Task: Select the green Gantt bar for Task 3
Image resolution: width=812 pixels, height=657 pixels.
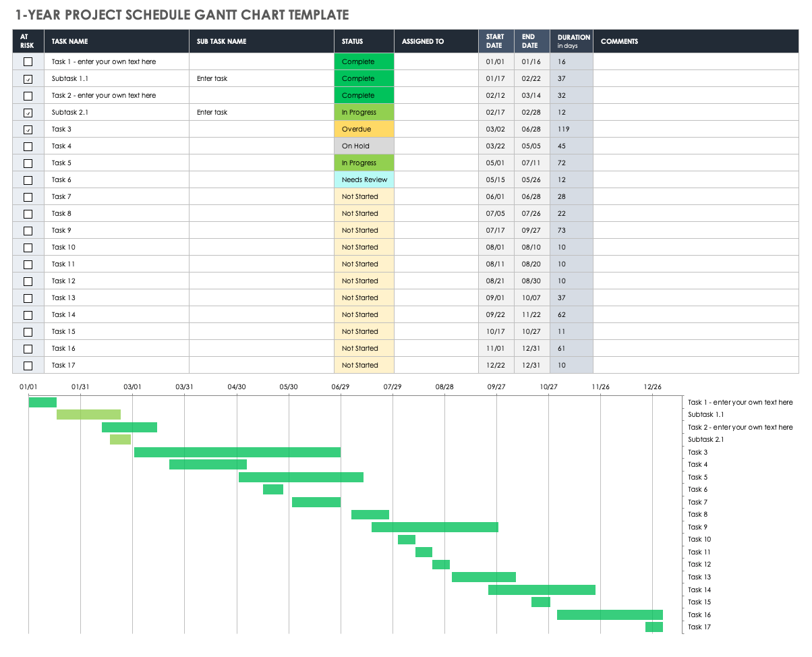Action: click(x=239, y=452)
